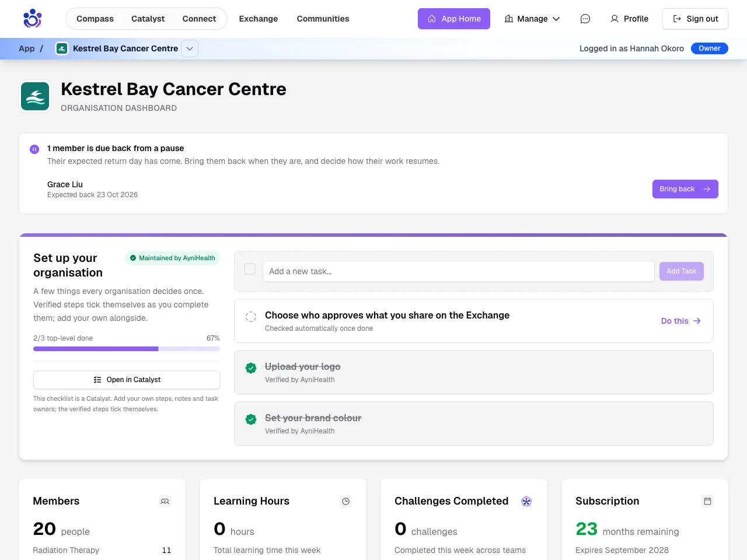Click the Kestrel Bay breadcrumb logo icon
This screenshot has height=560, width=747.
click(62, 48)
